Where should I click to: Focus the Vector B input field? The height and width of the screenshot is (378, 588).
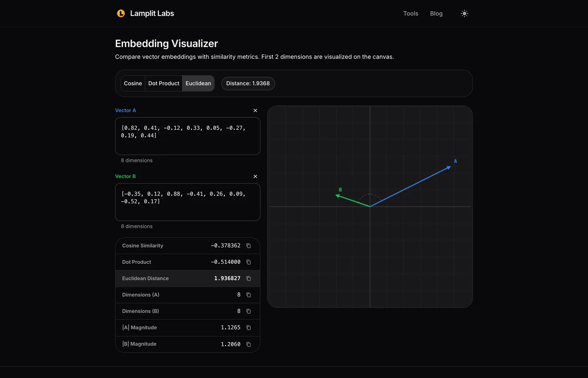click(x=188, y=202)
